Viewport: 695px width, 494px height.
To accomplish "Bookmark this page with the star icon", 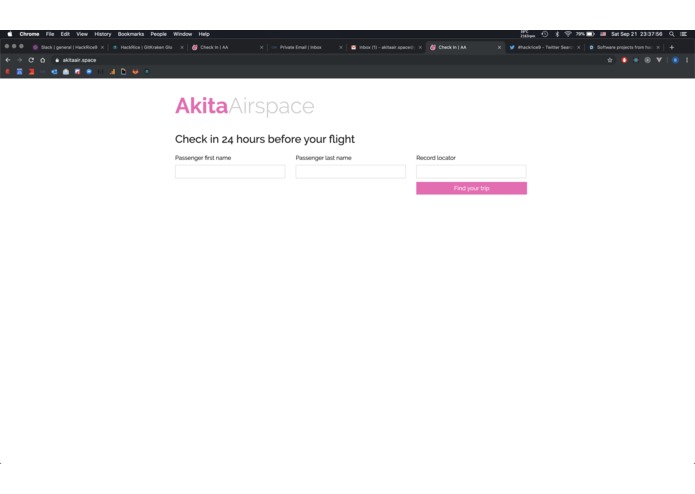I will [610, 60].
